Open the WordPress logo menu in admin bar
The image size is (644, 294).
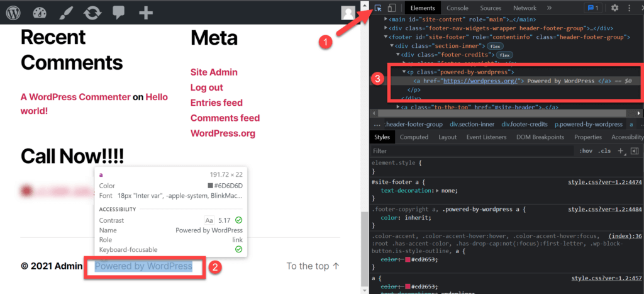tap(13, 13)
